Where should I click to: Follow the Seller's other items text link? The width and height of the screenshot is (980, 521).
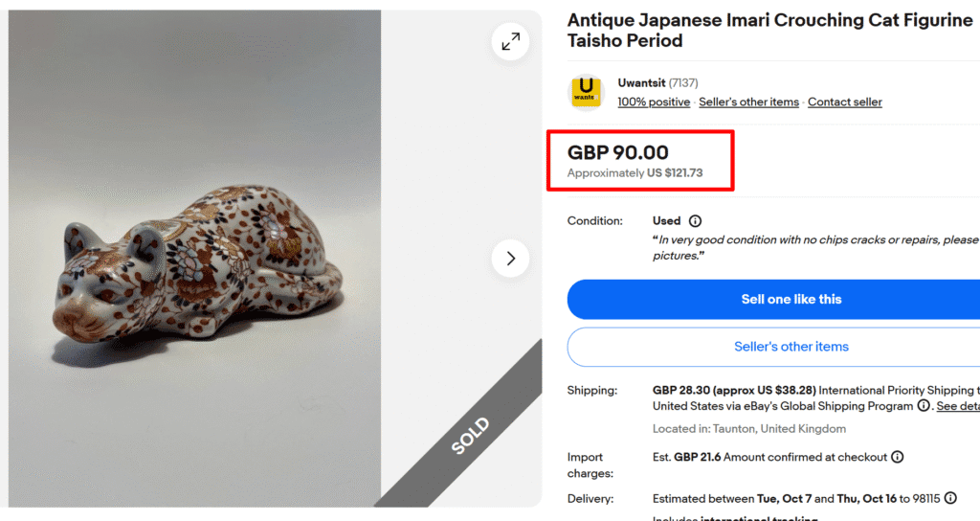[x=748, y=102]
